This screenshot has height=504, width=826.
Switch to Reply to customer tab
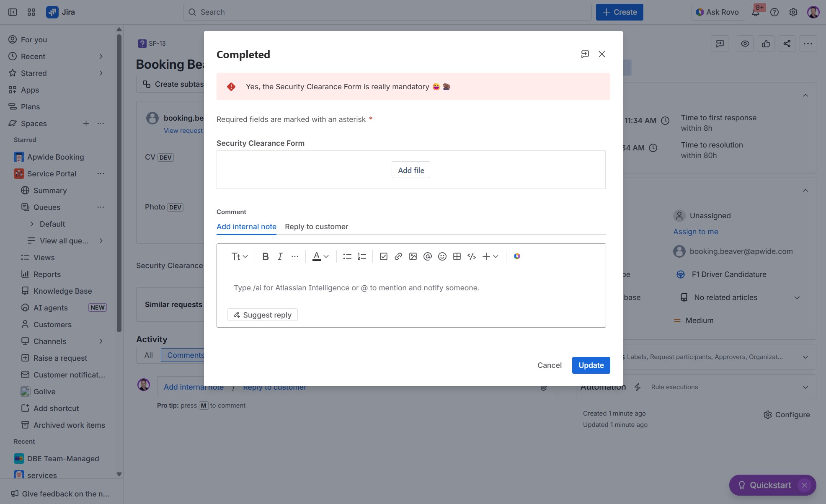coord(316,227)
